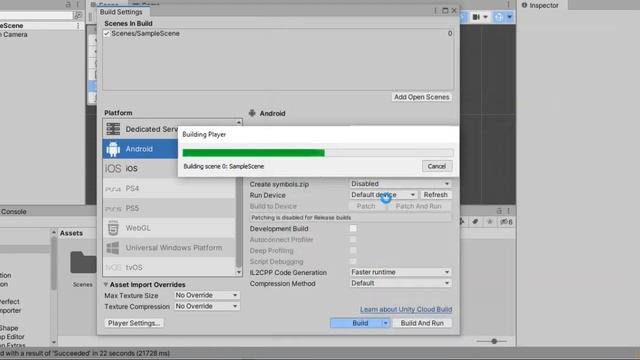The image size is (640, 360).
Task: Click the Patch And Run button
Action: (418, 206)
